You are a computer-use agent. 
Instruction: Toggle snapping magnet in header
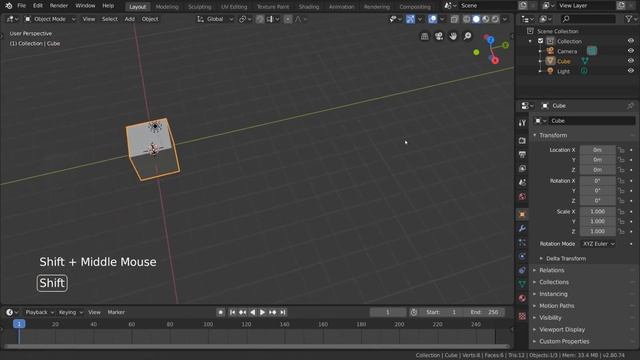[x=260, y=19]
